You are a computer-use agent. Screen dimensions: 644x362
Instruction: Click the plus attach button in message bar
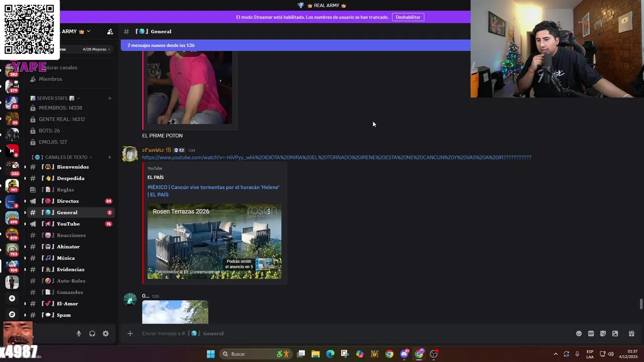[130, 333]
